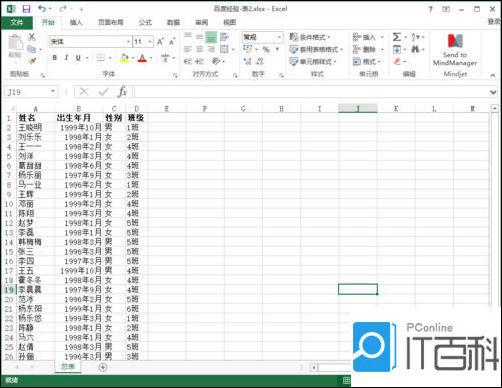
Task: Toggle Merge & Center
Action: click(x=224, y=49)
